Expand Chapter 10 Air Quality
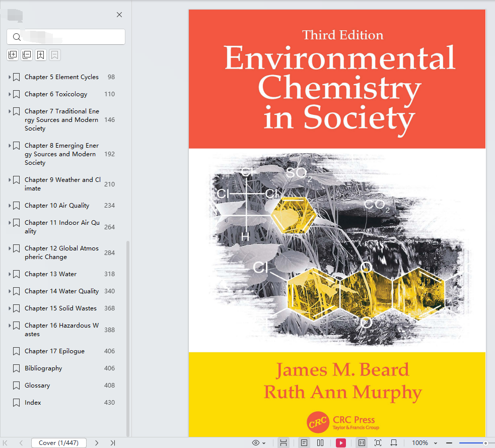The height and width of the screenshot is (448, 495). coord(10,206)
